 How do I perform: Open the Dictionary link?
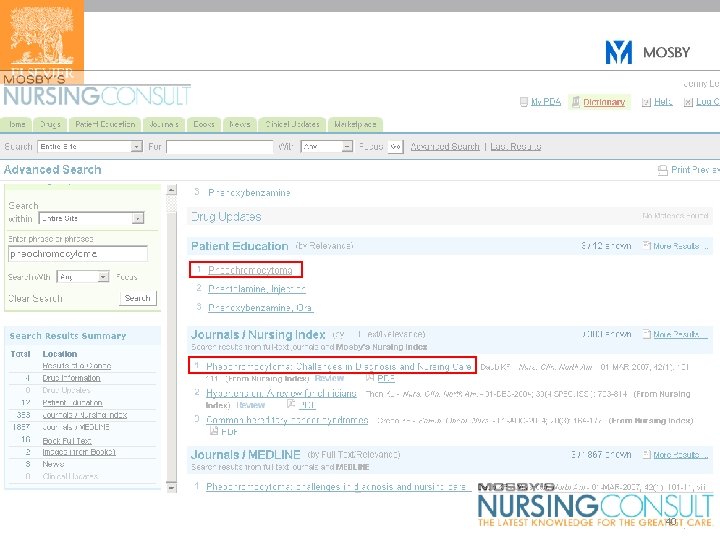pyautogui.click(x=604, y=102)
